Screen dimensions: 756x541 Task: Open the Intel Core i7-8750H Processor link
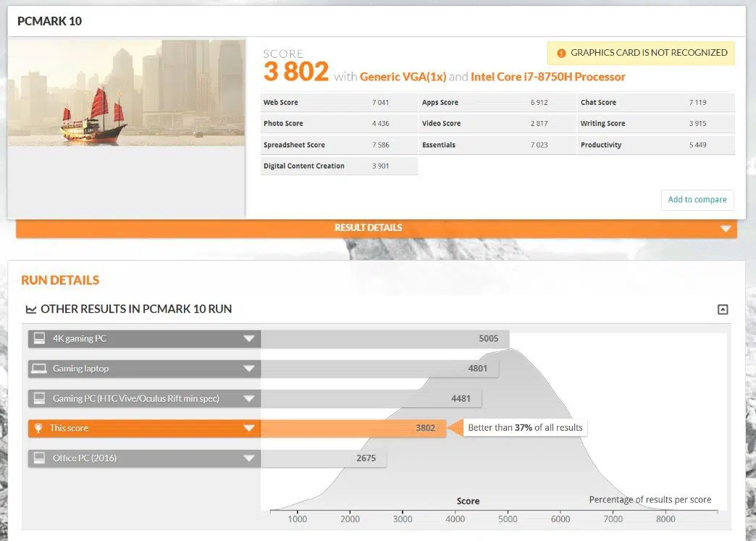pos(547,77)
